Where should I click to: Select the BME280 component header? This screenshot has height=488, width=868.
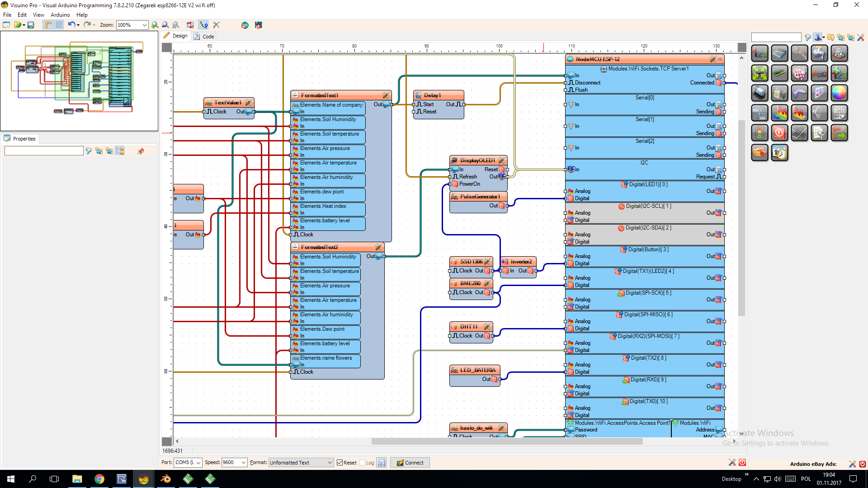[470, 283]
